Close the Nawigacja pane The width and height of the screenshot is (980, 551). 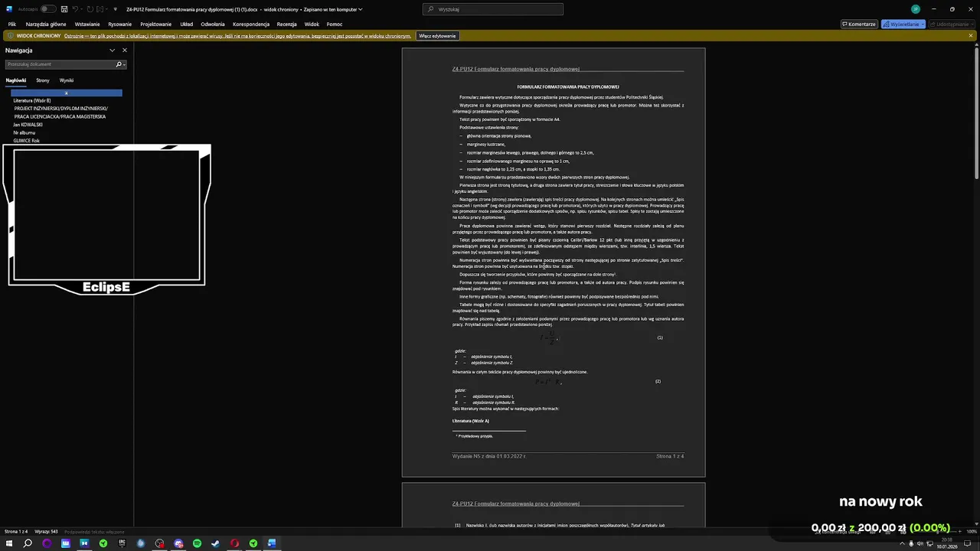click(125, 51)
